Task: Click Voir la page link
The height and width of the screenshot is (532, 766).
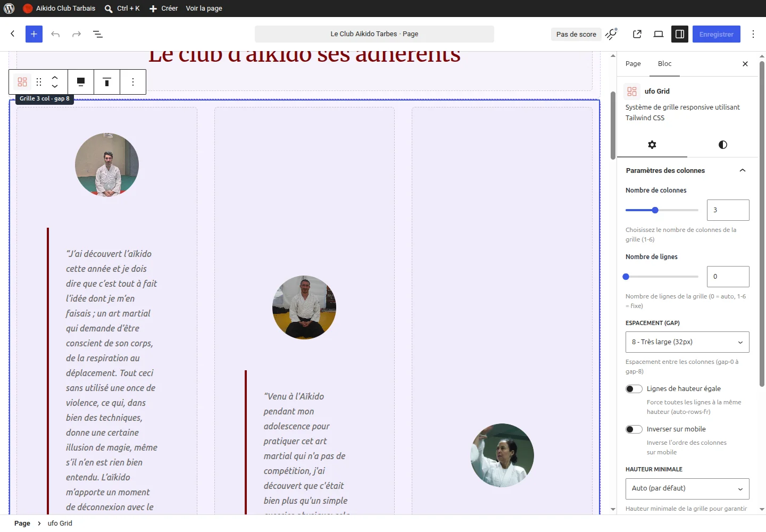Action: 204,9
